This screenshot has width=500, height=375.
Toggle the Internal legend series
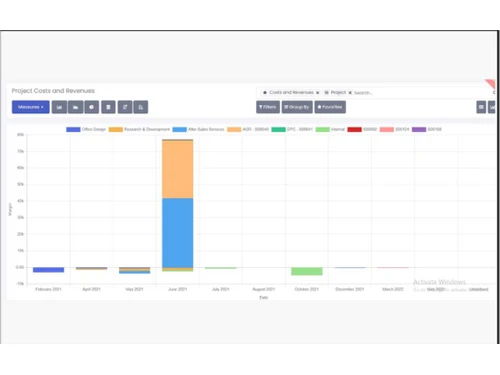[330, 129]
